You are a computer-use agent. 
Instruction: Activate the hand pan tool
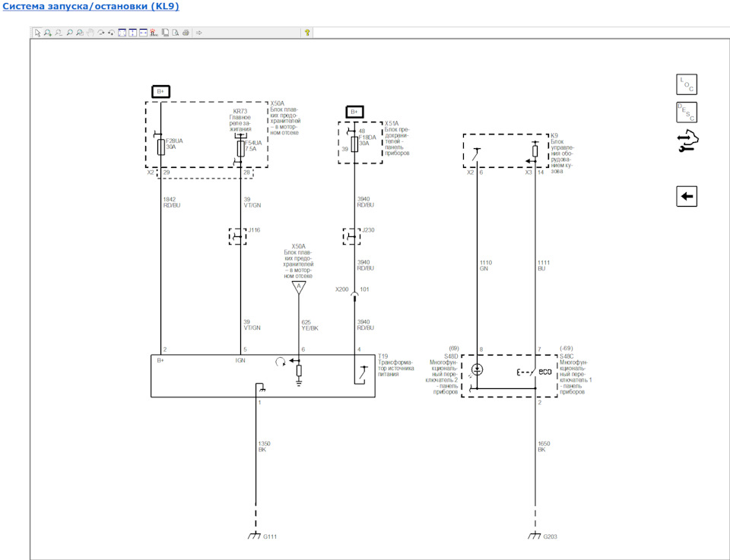[x=90, y=33]
